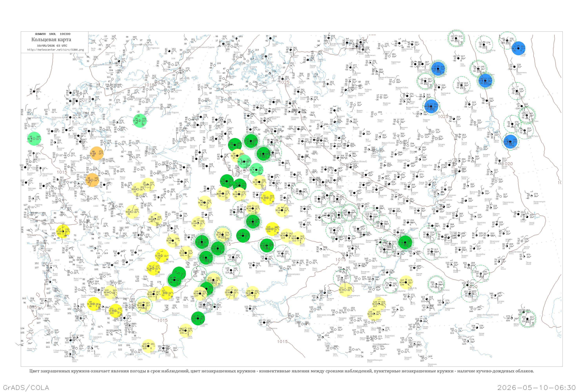Click the blue station circle at Сосьва 23625

click(518, 48)
